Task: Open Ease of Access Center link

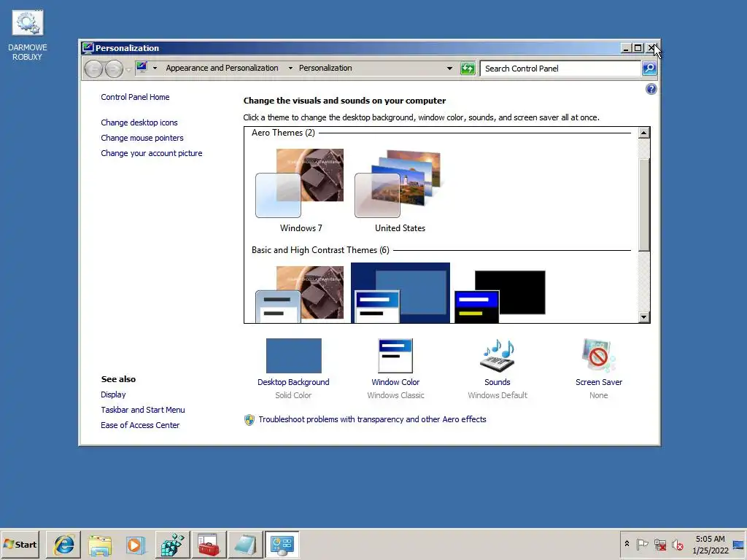Action: (140, 425)
